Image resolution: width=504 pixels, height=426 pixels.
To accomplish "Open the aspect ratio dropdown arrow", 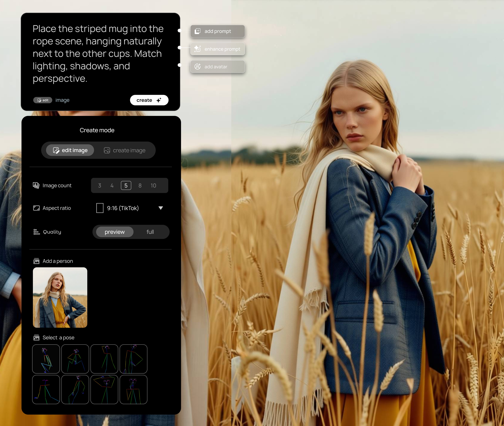I will [161, 208].
